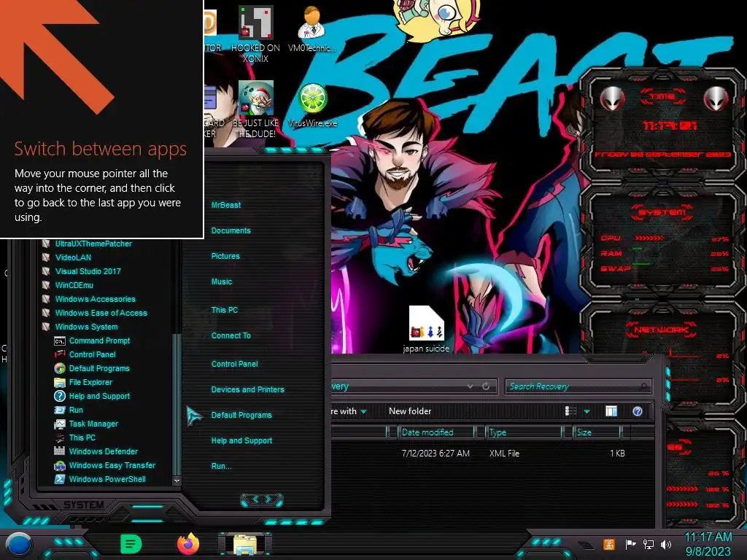The height and width of the screenshot is (560, 747).
Task: Open Firefox from the taskbar
Action: [188, 544]
